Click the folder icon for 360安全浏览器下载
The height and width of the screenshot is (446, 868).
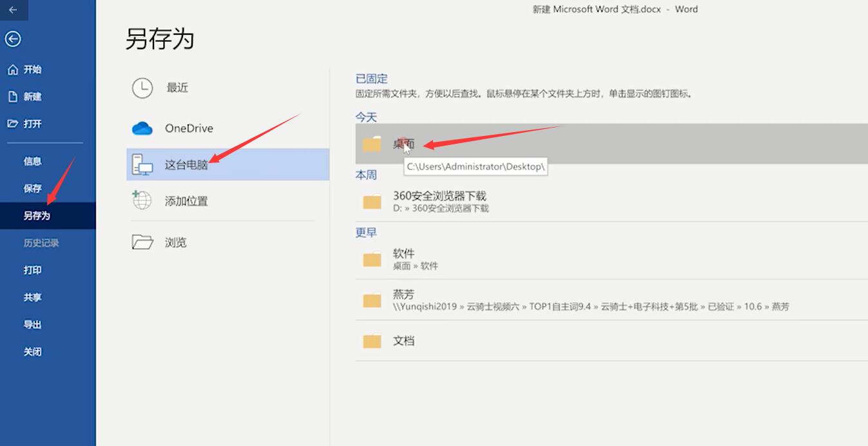tap(372, 202)
